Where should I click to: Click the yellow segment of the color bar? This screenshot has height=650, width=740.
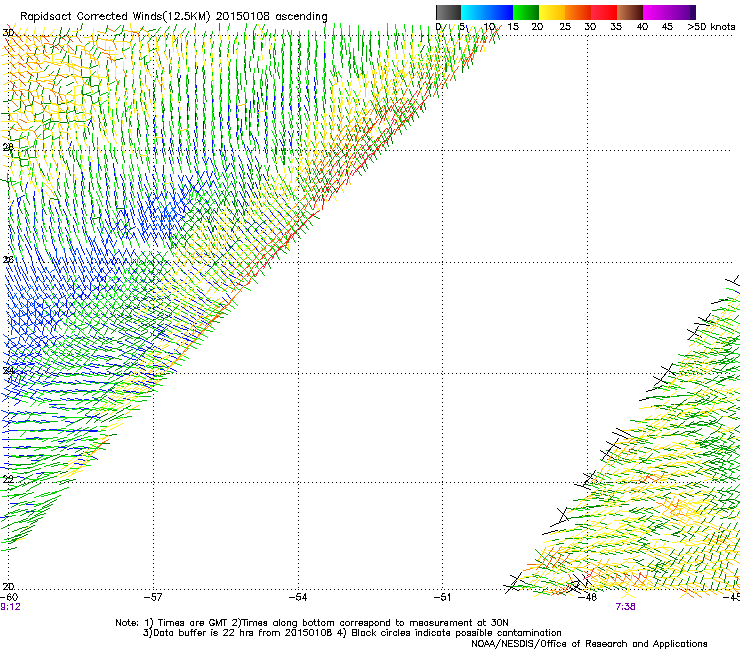click(x=552, y=12)
